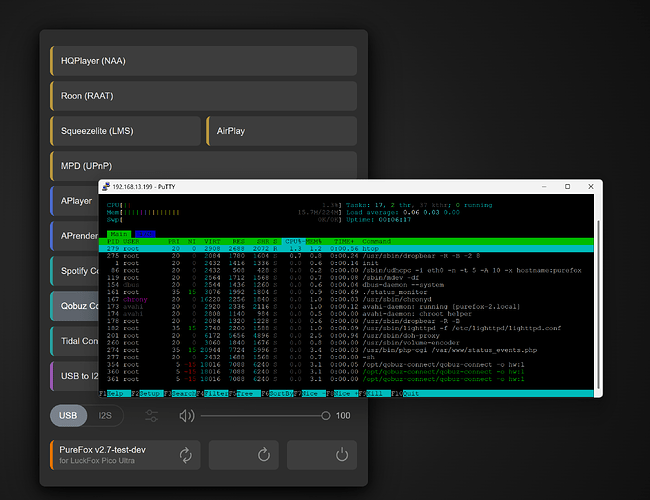Toggle F5 Tree view in htop
Image resolution: width=650 pixels, height=500 pixels.
[245, 393]
